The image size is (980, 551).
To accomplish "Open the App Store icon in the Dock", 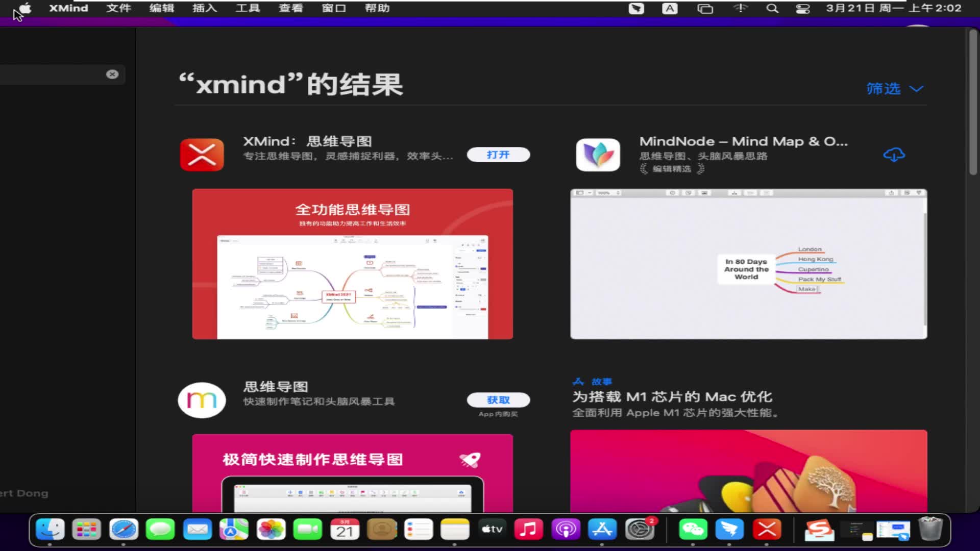I will pos(602,530).
